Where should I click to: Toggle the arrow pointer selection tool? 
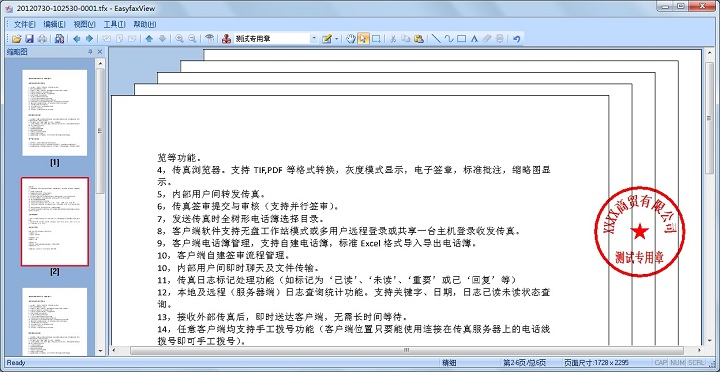coord(363,39)
